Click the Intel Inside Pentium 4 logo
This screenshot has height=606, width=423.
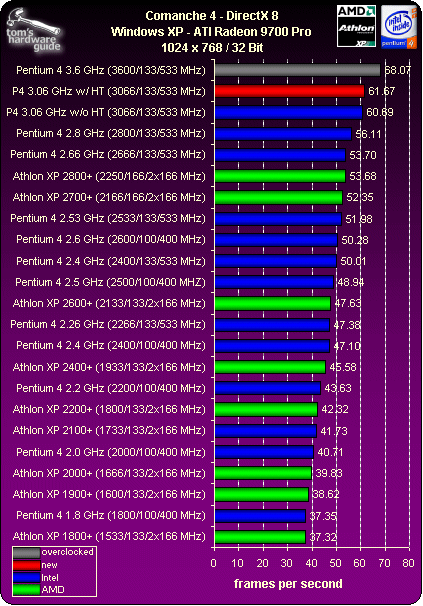pos(399,27)
